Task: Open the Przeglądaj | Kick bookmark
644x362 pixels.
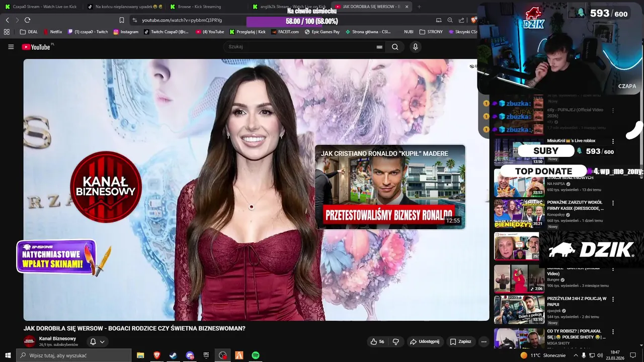Action: 248,32
